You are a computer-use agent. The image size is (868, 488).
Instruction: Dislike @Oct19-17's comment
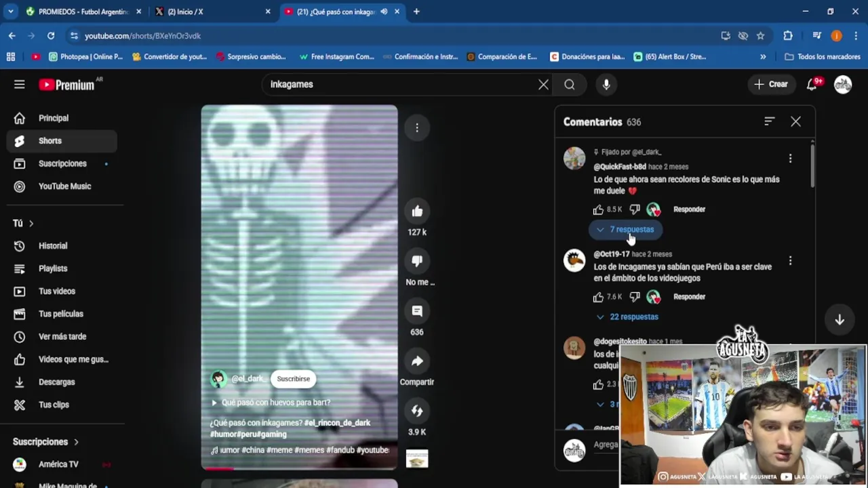[x=635, y=297]
